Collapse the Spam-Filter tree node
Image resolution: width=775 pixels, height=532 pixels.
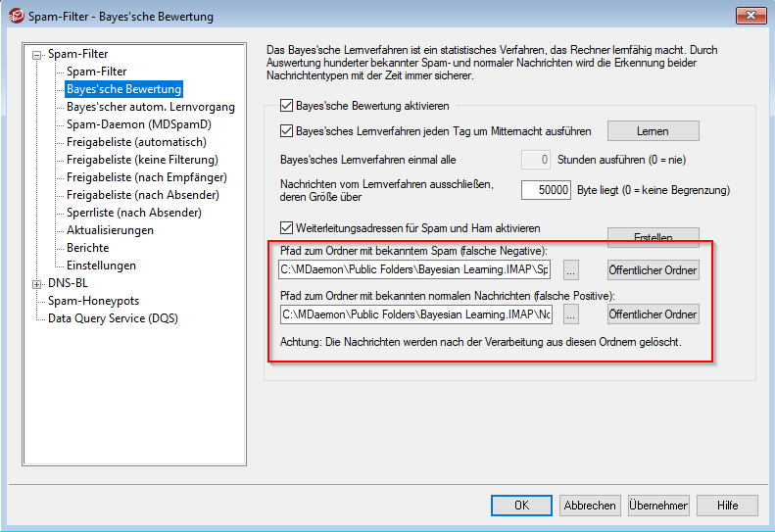coord(37,55)
